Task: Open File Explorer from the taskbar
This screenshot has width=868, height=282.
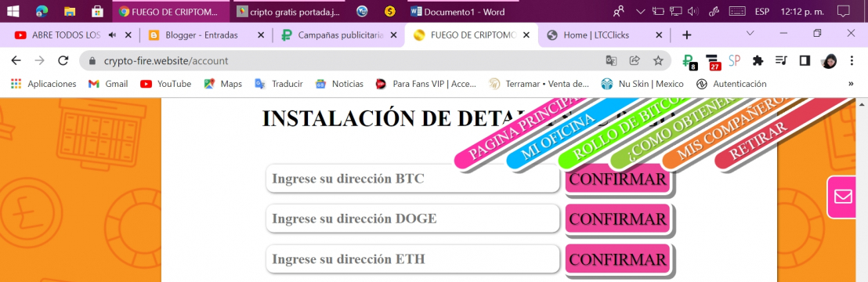Action: click(x=70, y=11)
